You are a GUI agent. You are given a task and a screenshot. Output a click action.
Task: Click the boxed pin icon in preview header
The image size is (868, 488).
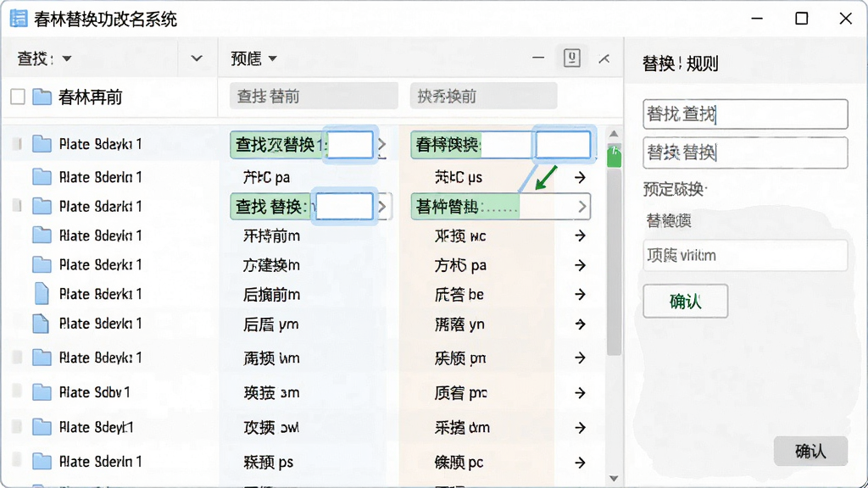[572, 58]
